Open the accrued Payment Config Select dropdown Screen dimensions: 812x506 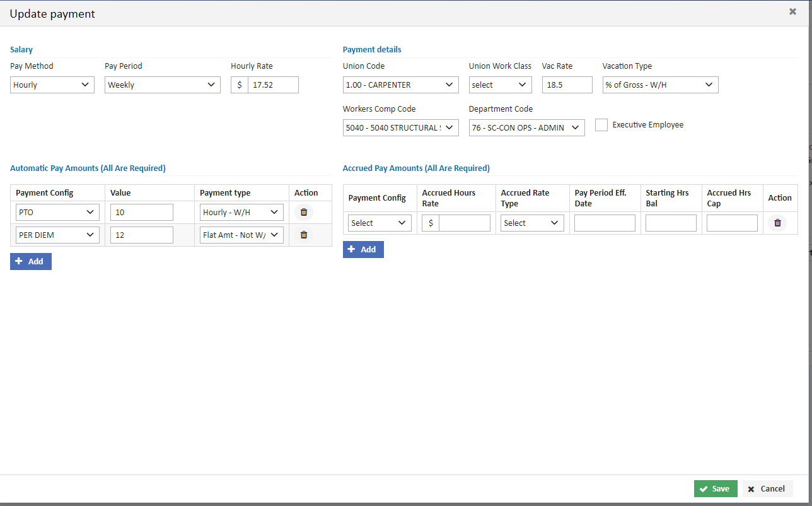coord(380,223)
